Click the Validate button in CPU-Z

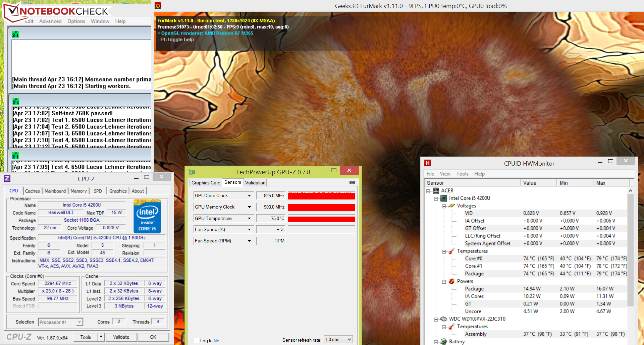pyautogui.click(x=121, y=337)
